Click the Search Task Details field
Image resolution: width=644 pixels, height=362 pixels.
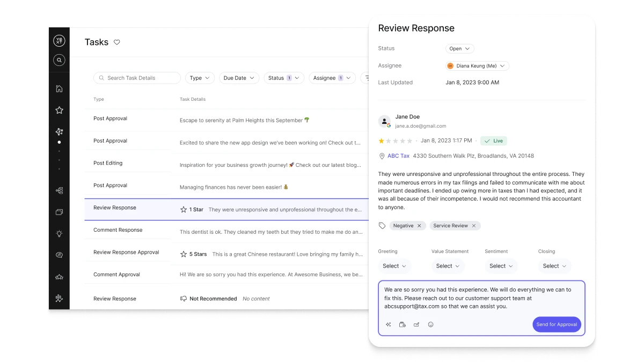coord(137,78)
